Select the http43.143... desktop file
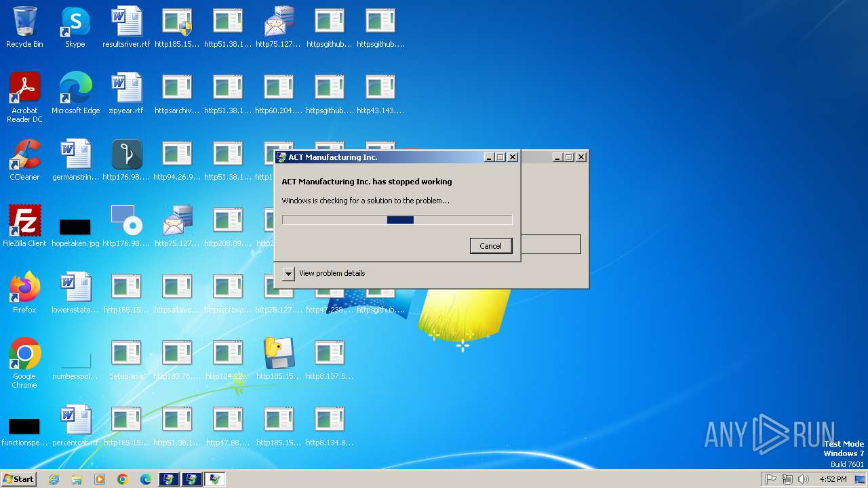The height and width of the screenshot is (488, 868). tap(380, 94)
